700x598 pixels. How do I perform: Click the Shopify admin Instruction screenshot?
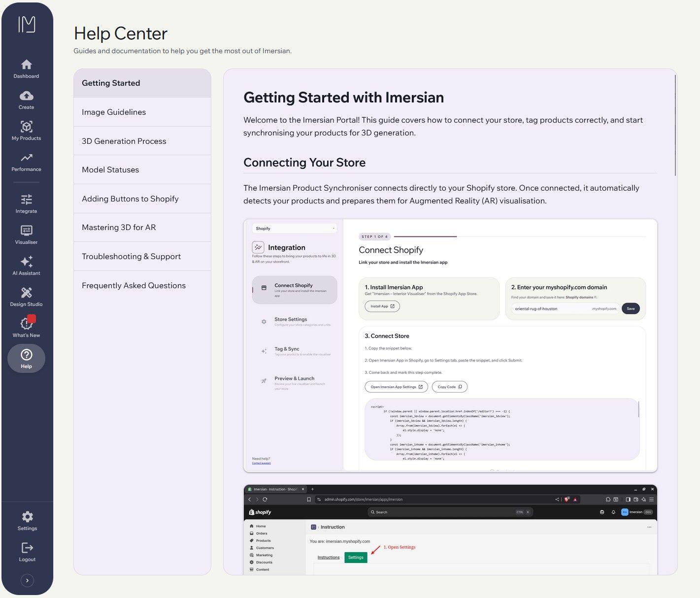pyautogui.click(x=450, y=530)
